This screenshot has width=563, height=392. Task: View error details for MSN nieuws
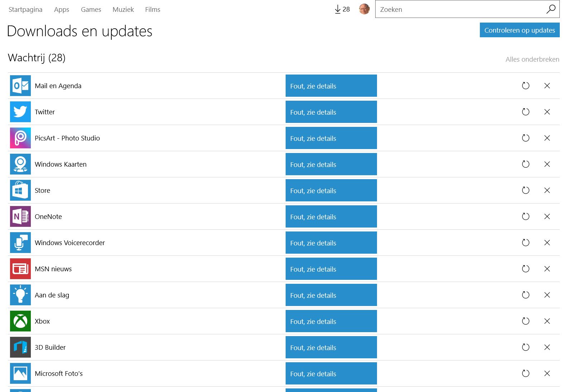(x=331, y=269)
